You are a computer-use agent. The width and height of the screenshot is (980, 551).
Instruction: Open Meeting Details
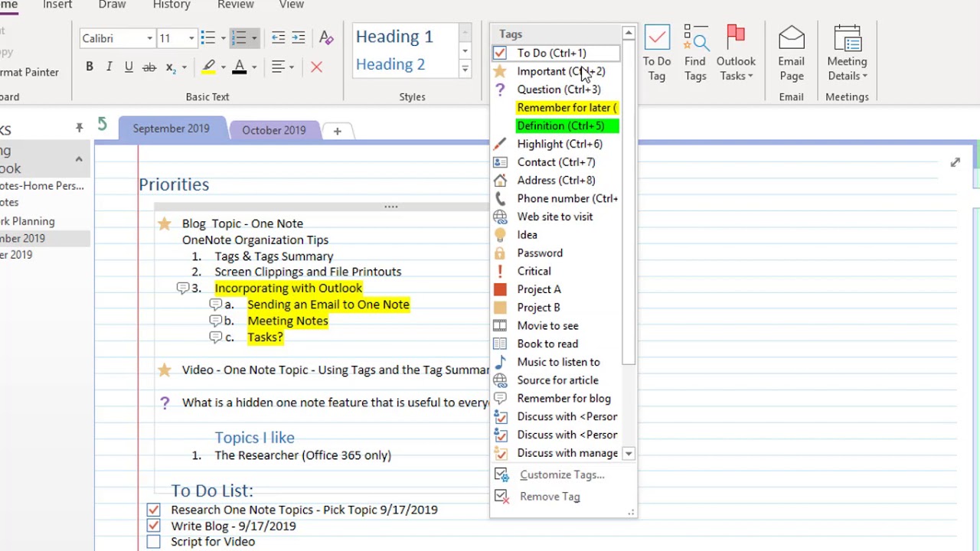click(847, 53)
